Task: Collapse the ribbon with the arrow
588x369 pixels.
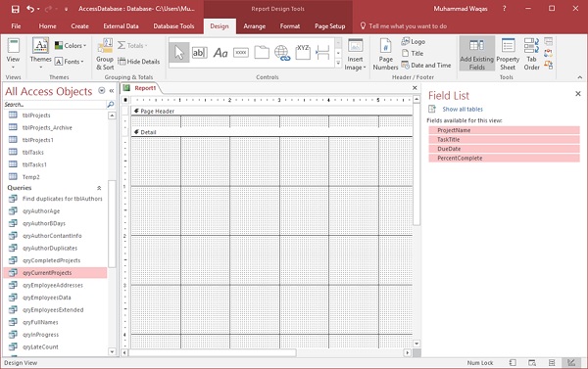Action: (x=580, y=77)
